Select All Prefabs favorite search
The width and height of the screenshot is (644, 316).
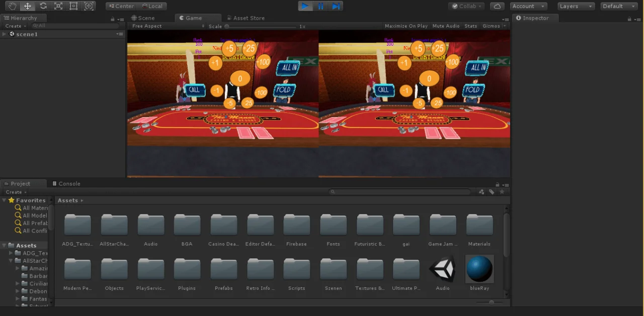(x=31, y=223)
